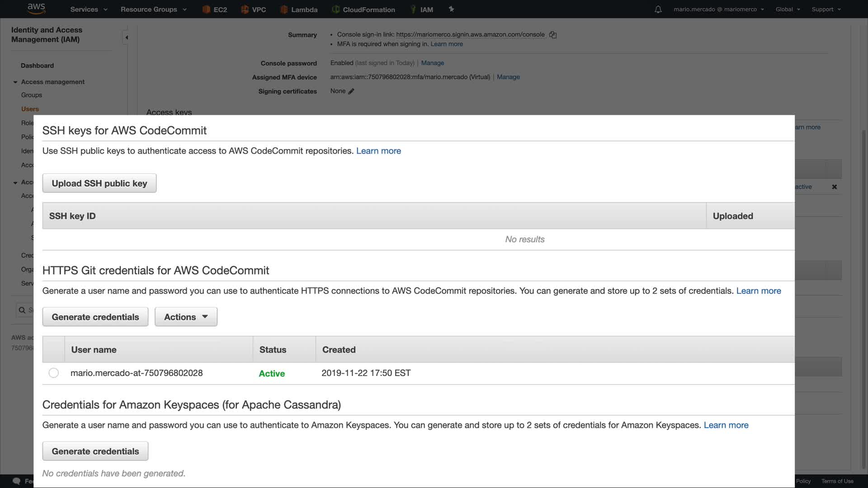Click the pin shortcuts icon in navbar
The height and width of the screenshot is (488, 868).
[x=451, y=9]
